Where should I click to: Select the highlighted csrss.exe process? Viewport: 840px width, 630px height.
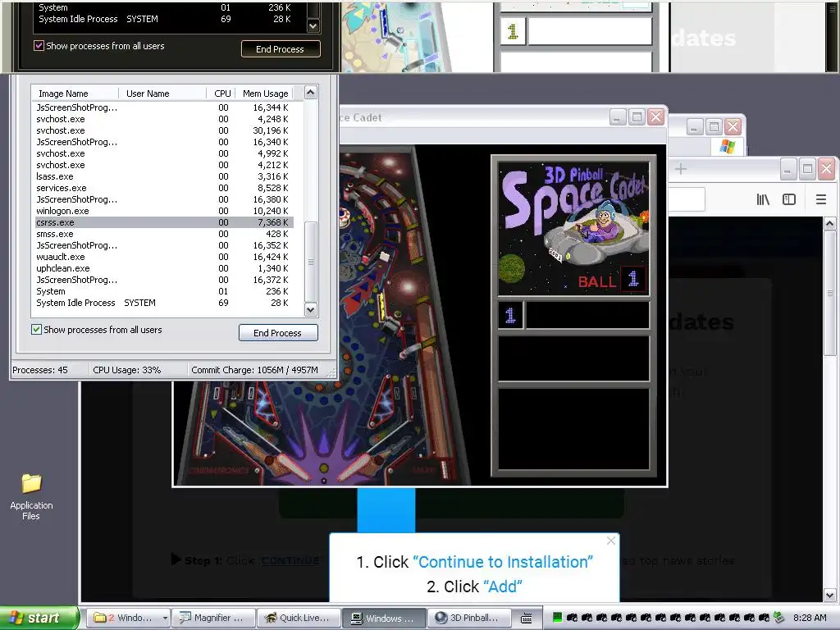click(x=164, y=222)
